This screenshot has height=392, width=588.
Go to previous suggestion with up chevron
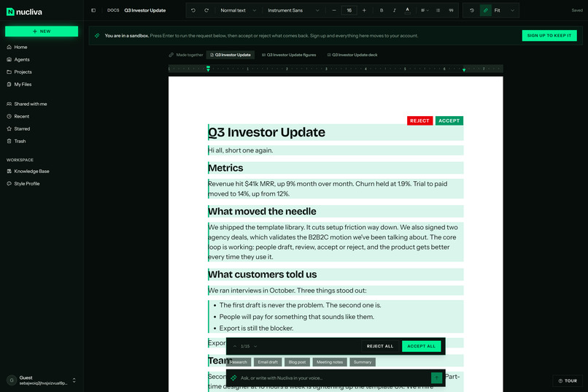[x=235, y=346]
